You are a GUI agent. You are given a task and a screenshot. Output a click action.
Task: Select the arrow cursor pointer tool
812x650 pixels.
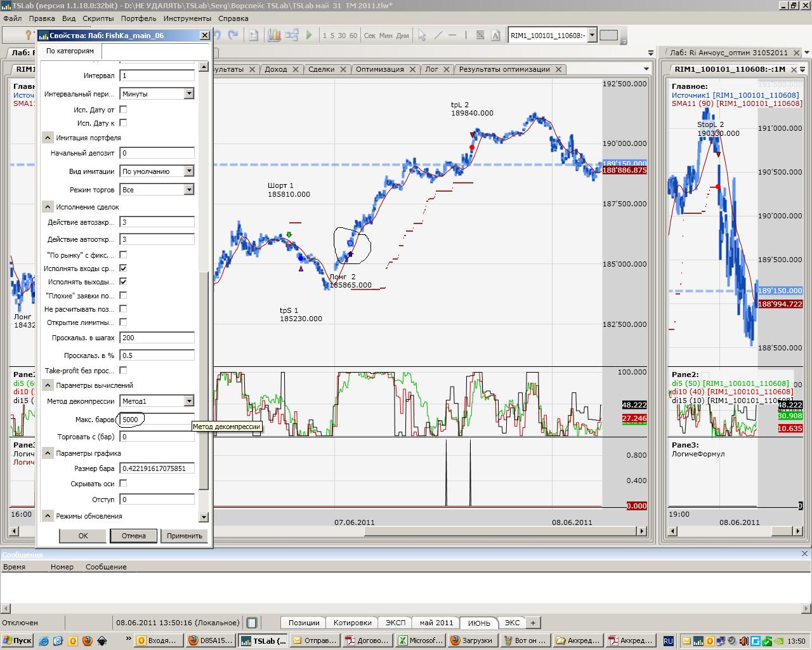pyautogui.click(x=422, y=36)
